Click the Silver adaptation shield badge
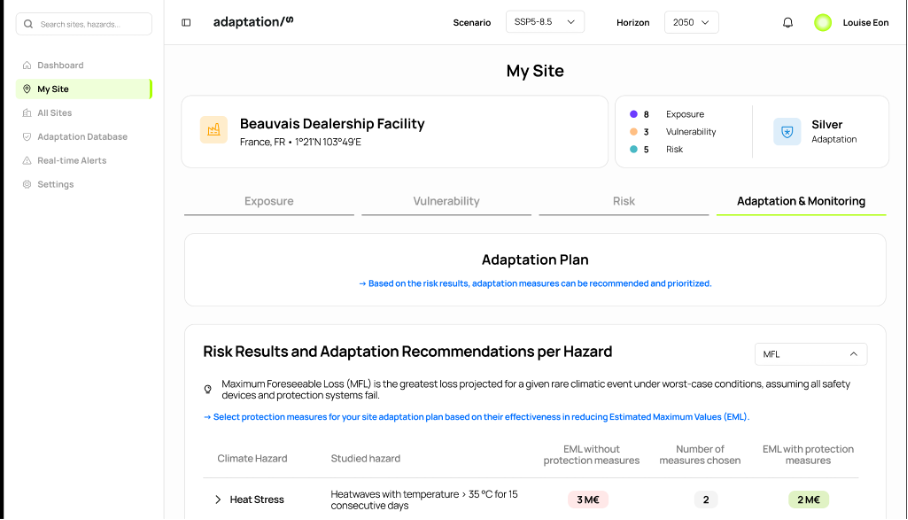Image resolution: width=908 pixels, height=520 pixels. [787, 132]
